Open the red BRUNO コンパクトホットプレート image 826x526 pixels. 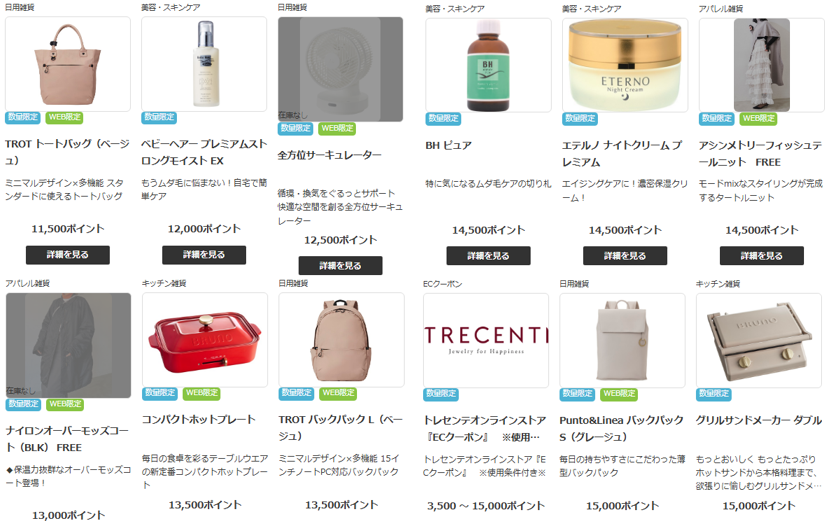205,340
